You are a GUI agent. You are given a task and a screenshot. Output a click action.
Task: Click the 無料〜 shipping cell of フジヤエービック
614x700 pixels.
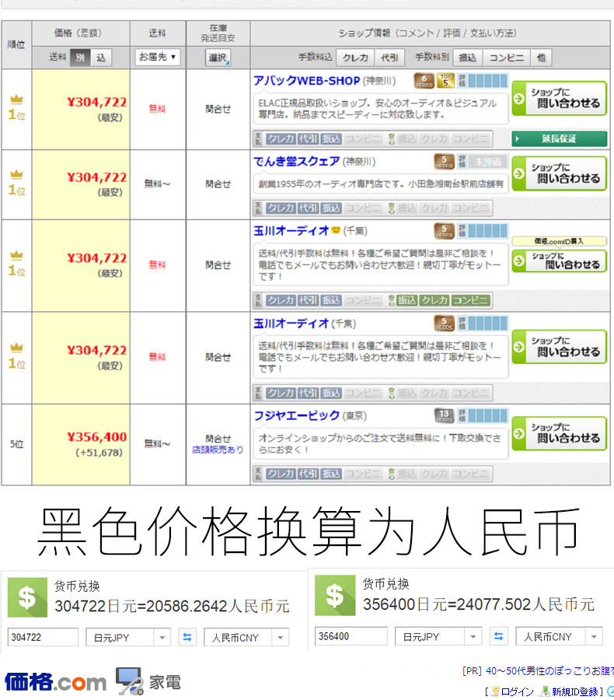point(157,444)
